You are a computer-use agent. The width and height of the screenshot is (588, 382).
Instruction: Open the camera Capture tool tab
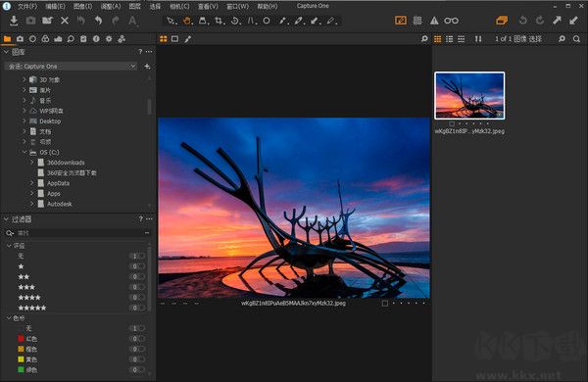[x=20, y=39]
